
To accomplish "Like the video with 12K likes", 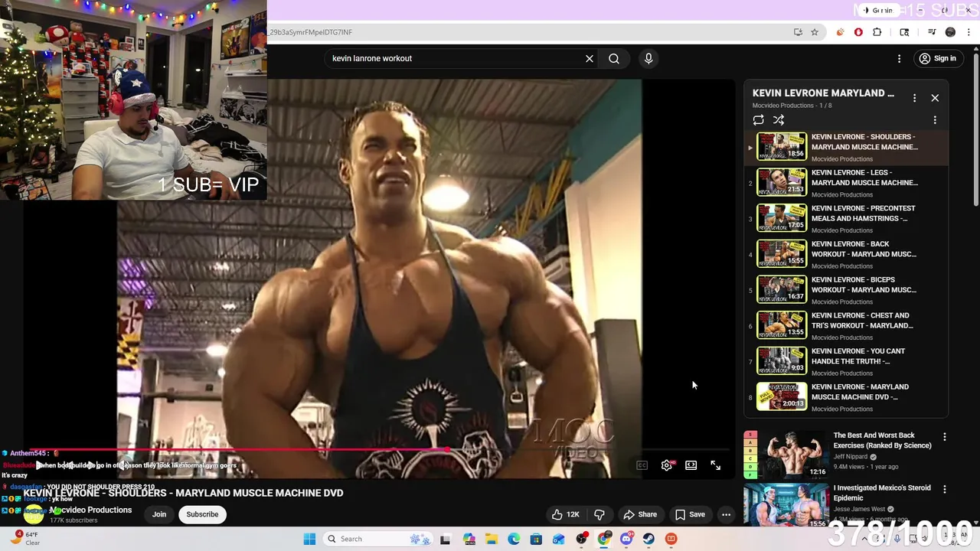I will pyautogui.click(x=566, y=514).
